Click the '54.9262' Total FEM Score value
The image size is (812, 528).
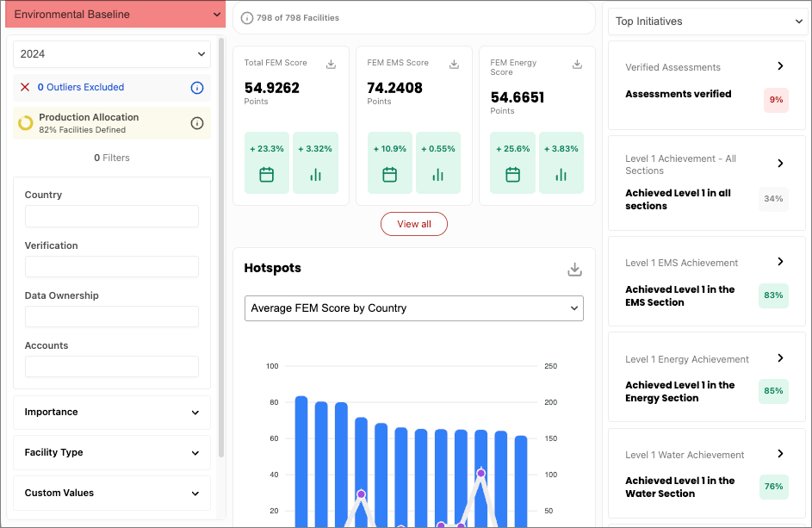(272, 88)
